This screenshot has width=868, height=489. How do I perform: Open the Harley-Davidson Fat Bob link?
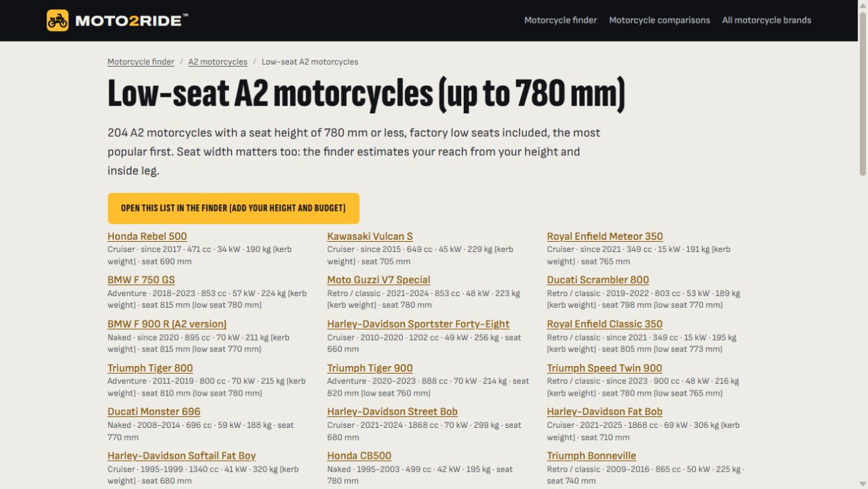(x=605, y=412)
